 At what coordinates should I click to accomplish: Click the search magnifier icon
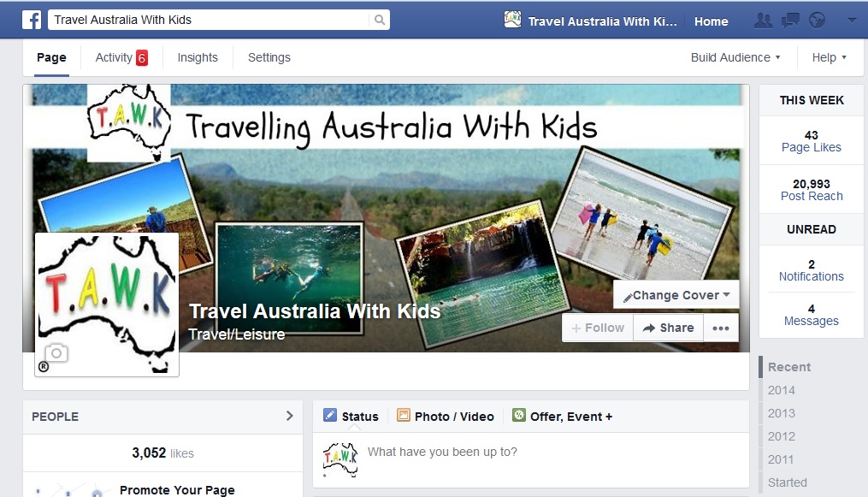click(x=379, y=20)
